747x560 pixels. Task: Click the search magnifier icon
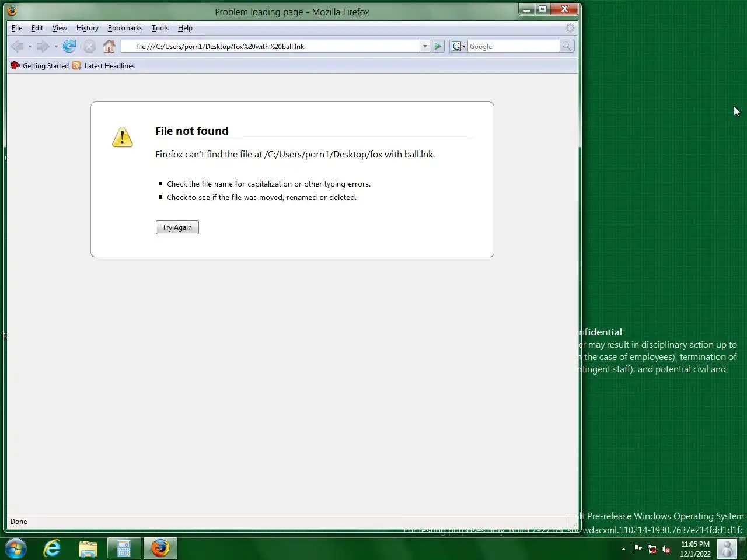click(567, 46)
